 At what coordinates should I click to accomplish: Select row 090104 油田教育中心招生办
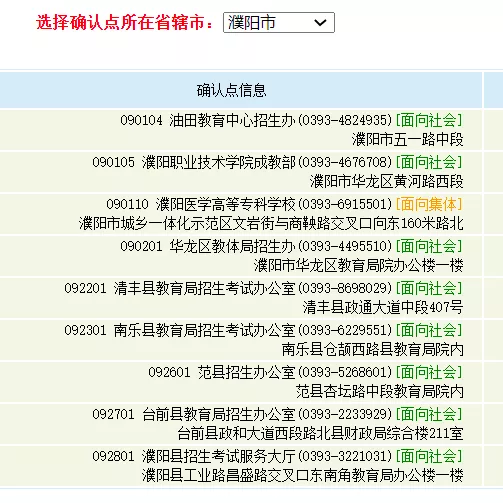[x=241, y=130]
